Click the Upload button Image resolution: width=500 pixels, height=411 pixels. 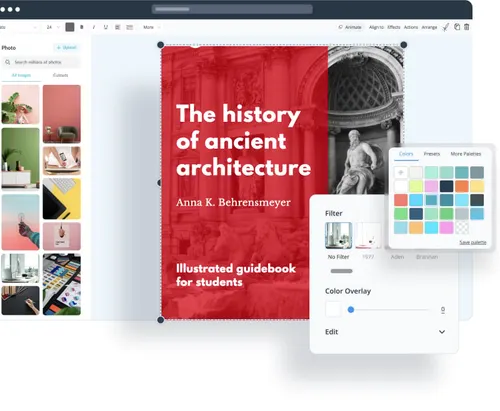67,47
